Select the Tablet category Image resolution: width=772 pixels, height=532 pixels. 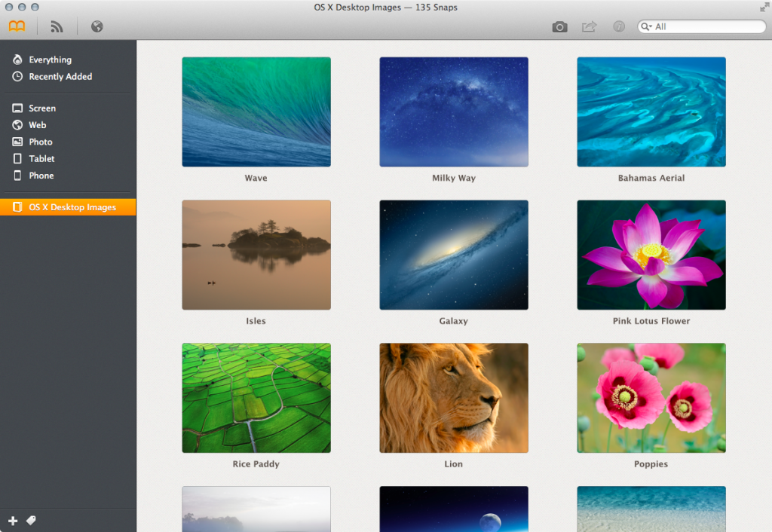point(41,159)
